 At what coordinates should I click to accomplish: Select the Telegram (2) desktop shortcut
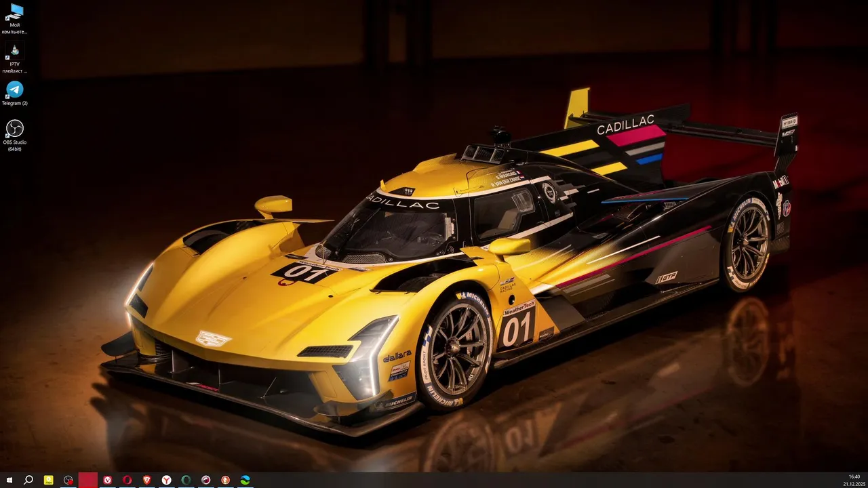point(14,94)
